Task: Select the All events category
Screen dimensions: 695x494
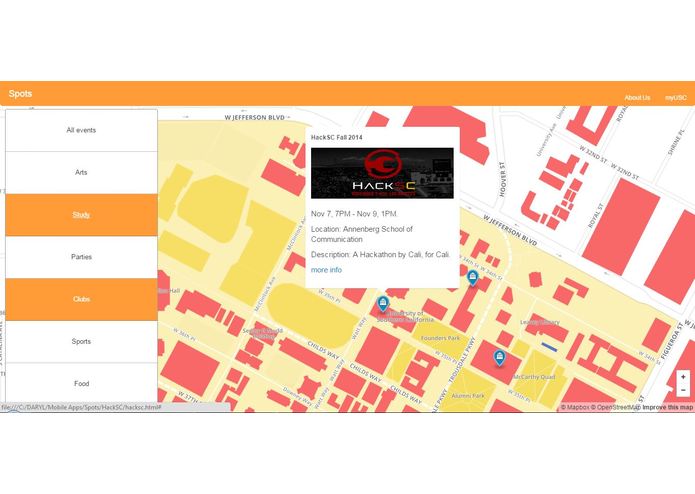Action: coord(81,130)
